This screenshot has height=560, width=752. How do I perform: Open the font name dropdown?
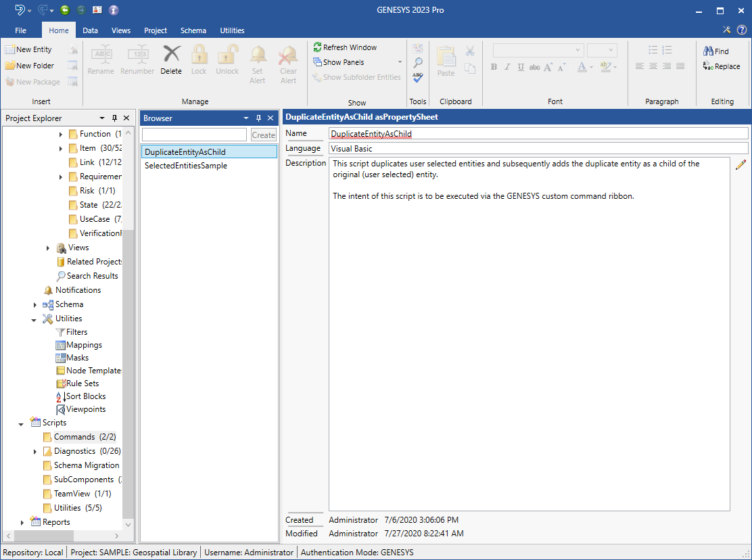coord(578,50)
